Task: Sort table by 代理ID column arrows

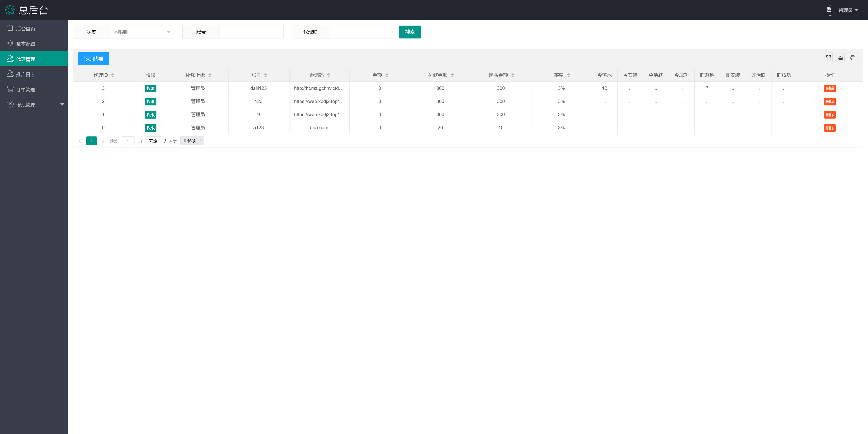Action: coord(113,75)
